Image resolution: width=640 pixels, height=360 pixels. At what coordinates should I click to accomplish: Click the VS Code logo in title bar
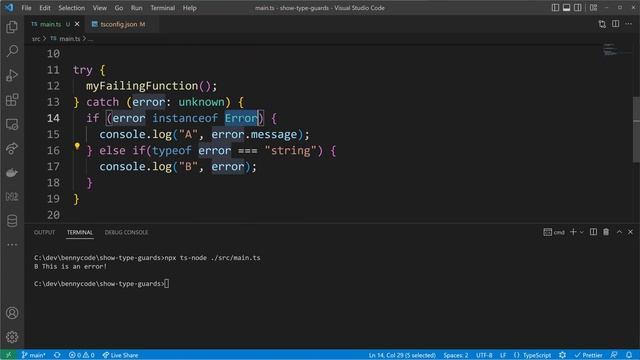tap(9, 8)
